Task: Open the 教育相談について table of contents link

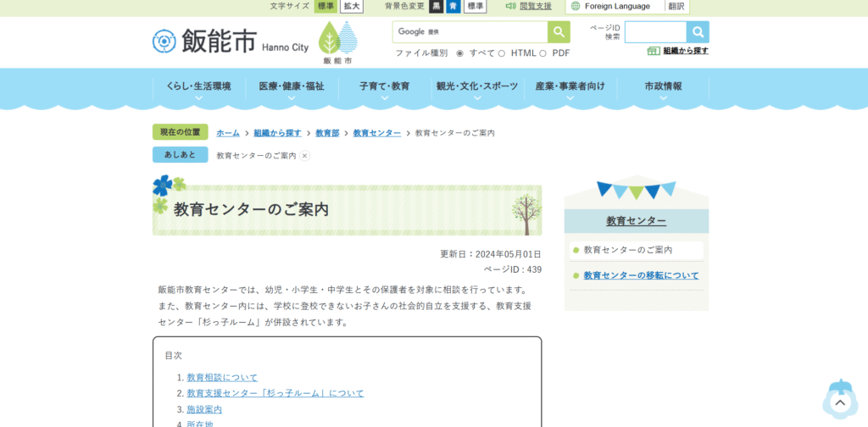Action: (222, 377)
